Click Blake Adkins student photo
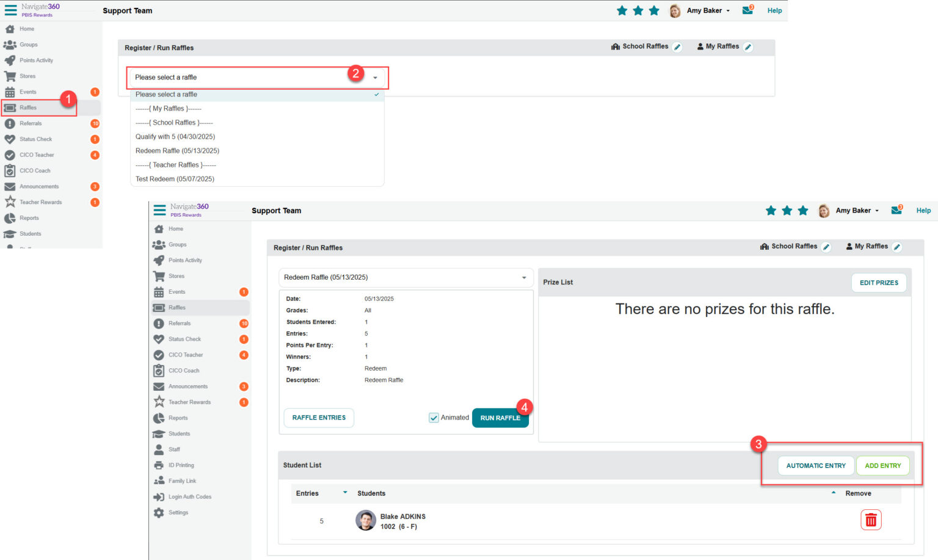The width and height of the screenshot is (938, 560). pos(366,520)
